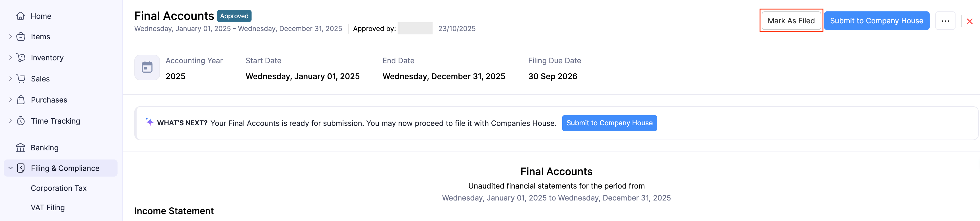Open the VAT Filing page
The image size is (980, 221).
coord(48,208)
